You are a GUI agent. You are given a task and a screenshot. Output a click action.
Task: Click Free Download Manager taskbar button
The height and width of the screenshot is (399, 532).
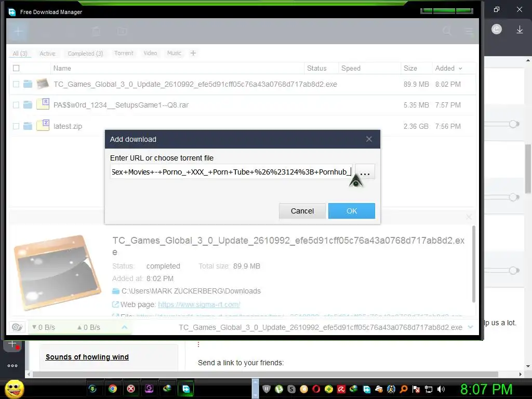click(186, 389)
